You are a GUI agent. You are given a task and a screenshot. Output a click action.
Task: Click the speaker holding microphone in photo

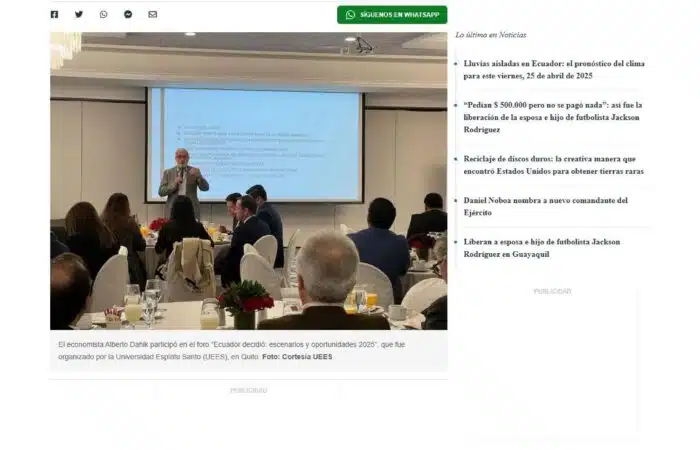point(183,183)
